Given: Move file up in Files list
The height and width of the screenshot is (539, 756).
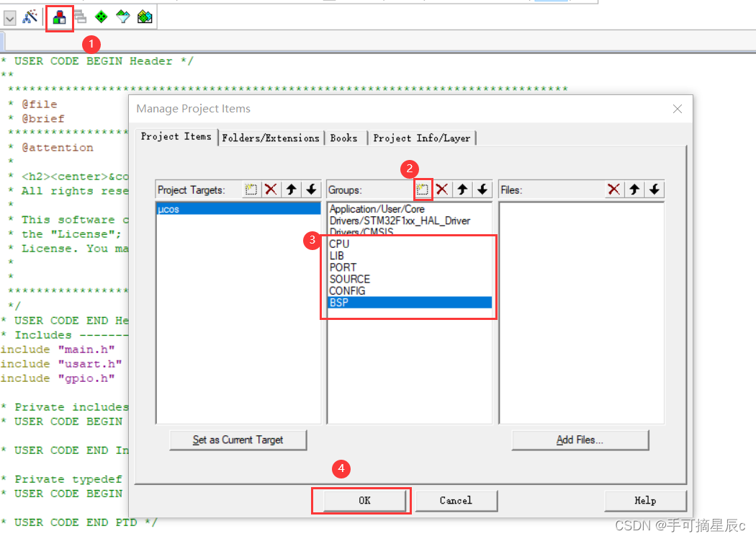Looking at the screenshot, I should click(x=634, y=190).
